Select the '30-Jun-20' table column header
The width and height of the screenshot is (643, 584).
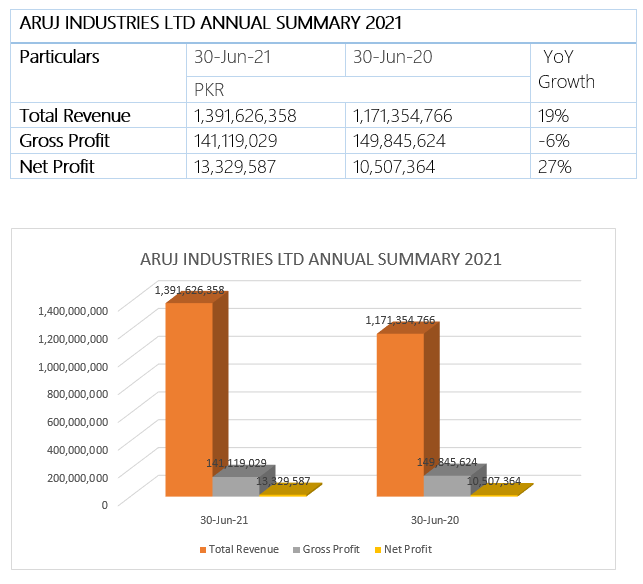(438, 60)
